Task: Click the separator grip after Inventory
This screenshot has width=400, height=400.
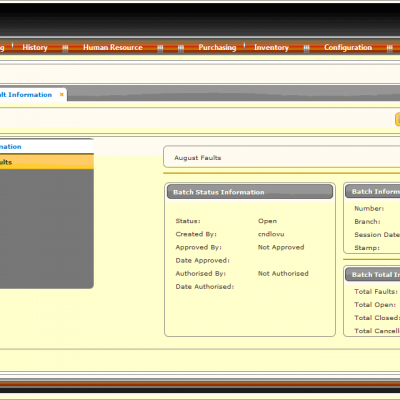Action: (307, 49)
